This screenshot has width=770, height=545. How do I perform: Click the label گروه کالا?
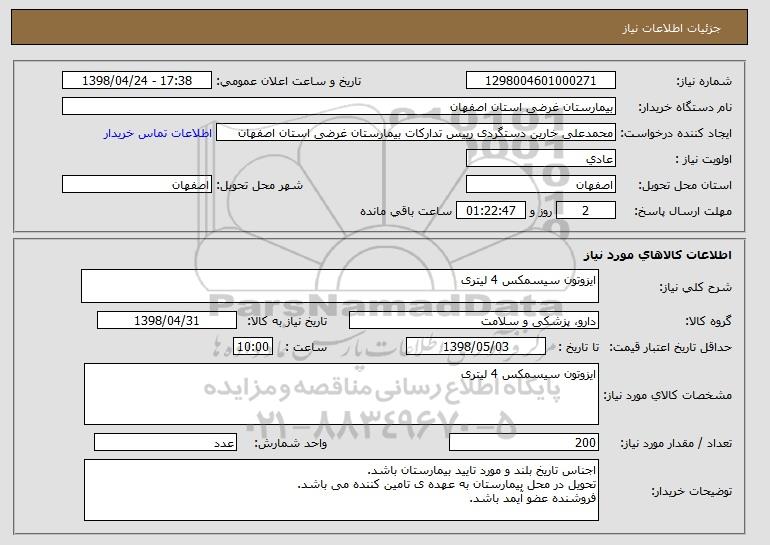click(x=708, y=321)
